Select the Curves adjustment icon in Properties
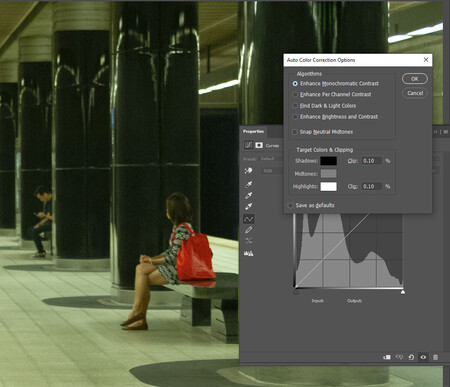Screen dimensions: 450x387 (248, 145)
